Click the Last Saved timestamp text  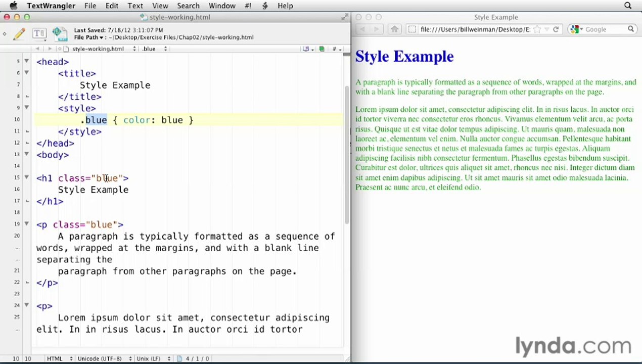tap(118, 30)
